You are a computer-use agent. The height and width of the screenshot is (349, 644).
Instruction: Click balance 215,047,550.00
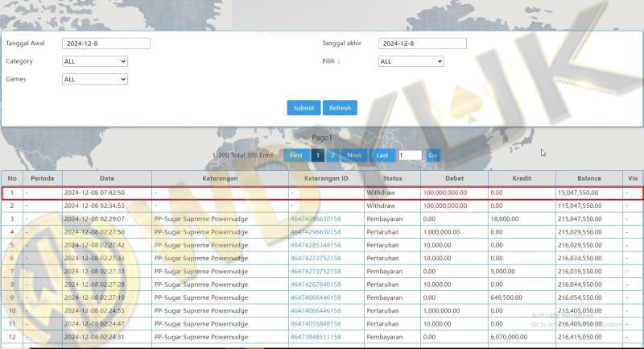tap(580, 219)
